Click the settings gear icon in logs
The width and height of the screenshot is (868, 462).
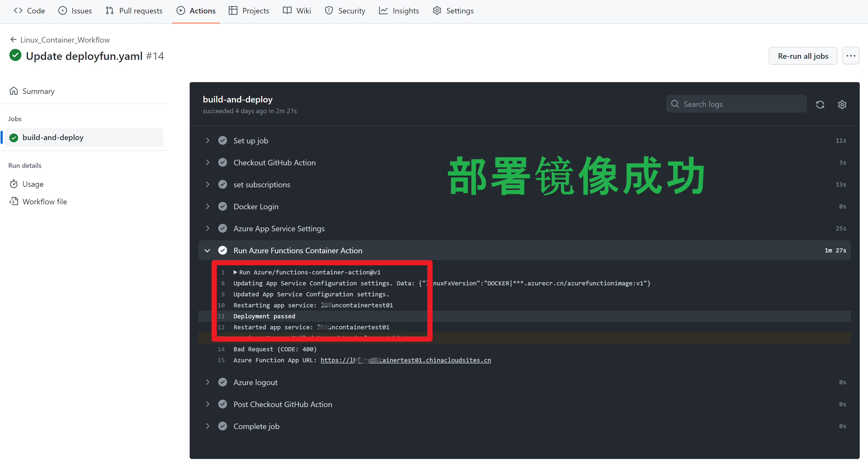[x=842, y=104]
